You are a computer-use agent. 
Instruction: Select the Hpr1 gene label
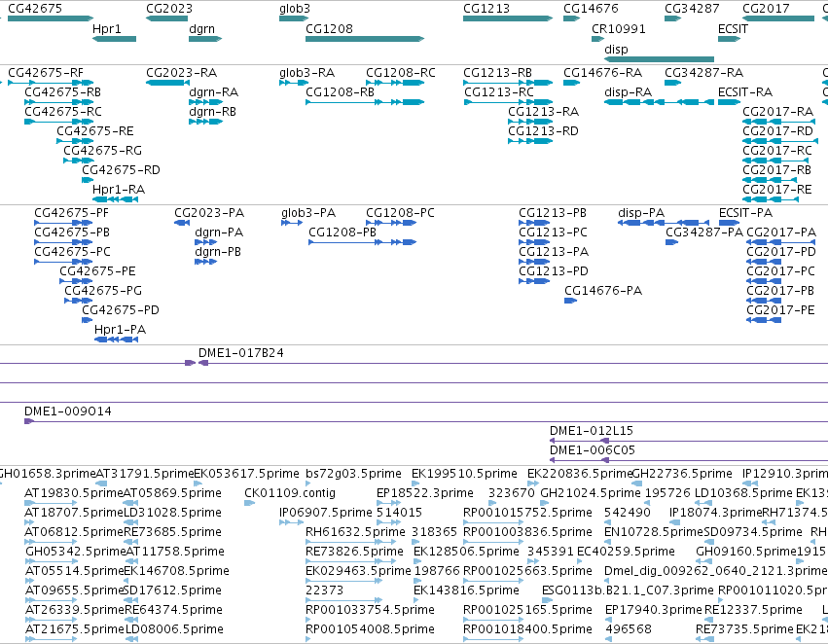pos(107,28)
